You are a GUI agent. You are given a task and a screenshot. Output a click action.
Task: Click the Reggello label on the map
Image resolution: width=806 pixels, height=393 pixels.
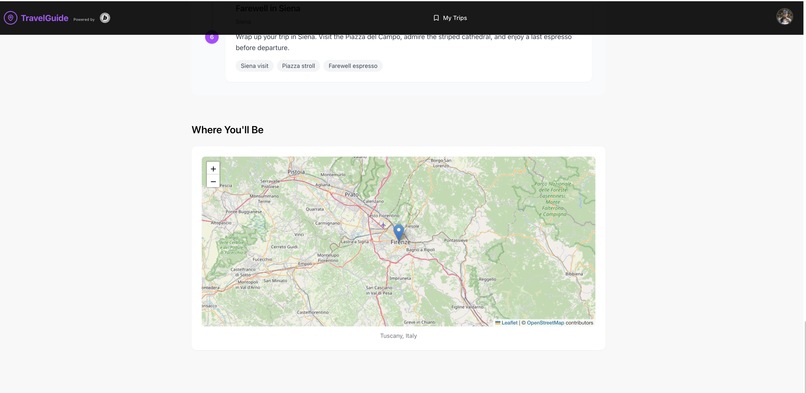pos(487,279)
